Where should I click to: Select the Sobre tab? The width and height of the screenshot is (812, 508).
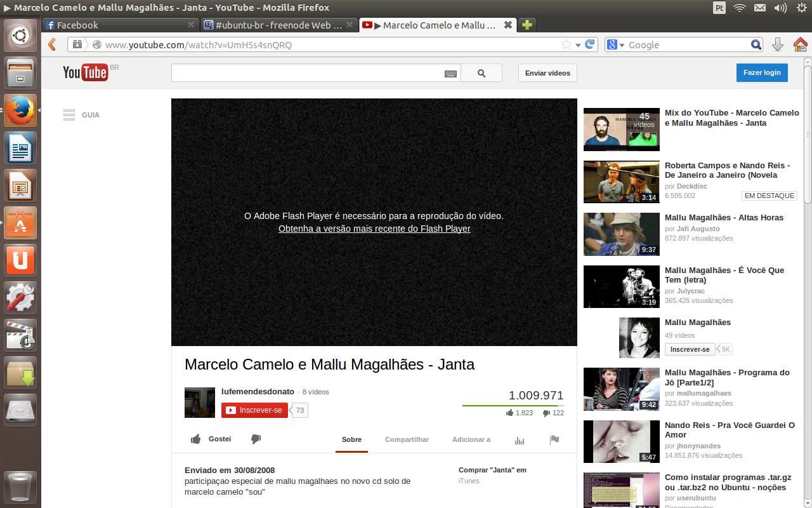(351, 439)
